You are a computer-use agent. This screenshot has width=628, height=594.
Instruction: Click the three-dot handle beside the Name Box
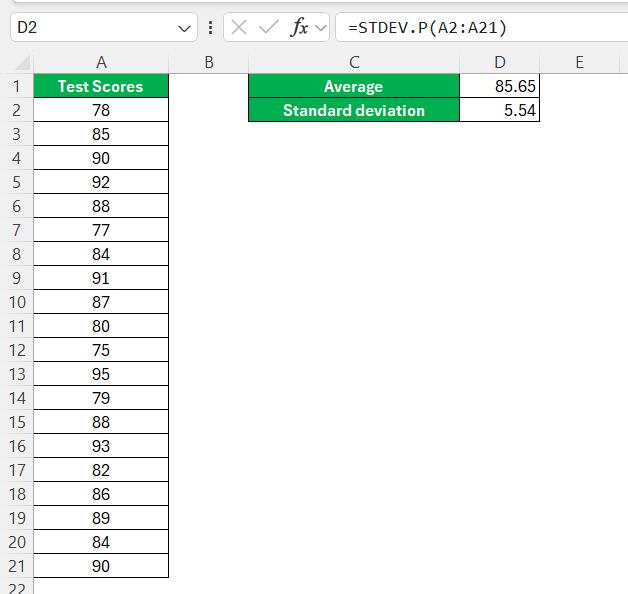point(211,28)
